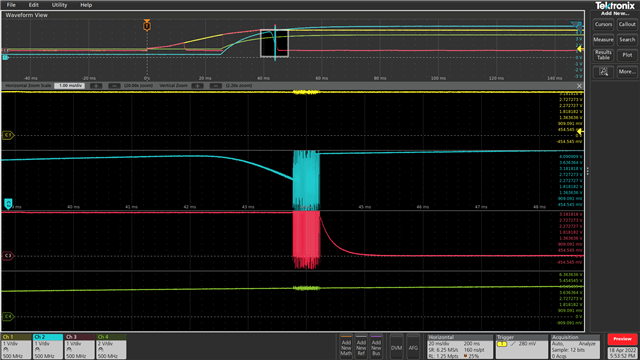Close the zoom view with X
The height and width of the screenshot is (360, 640).
click(x=579, y=86)
